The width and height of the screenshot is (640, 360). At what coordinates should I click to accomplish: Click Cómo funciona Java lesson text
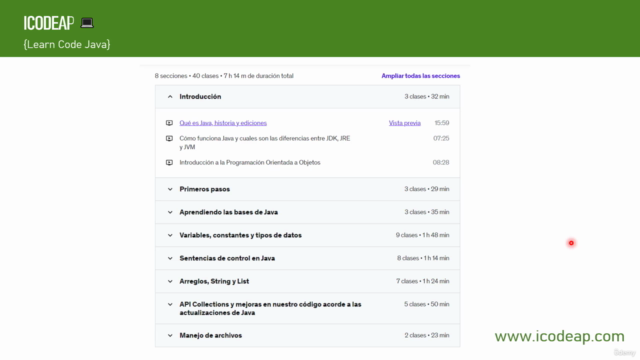click(x=264, y=142)
